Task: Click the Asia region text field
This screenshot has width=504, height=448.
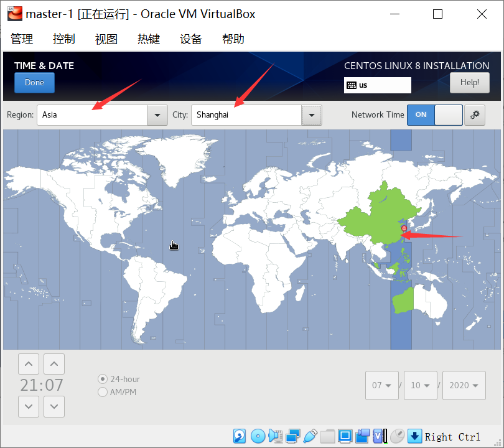Action: click(92, 115)
